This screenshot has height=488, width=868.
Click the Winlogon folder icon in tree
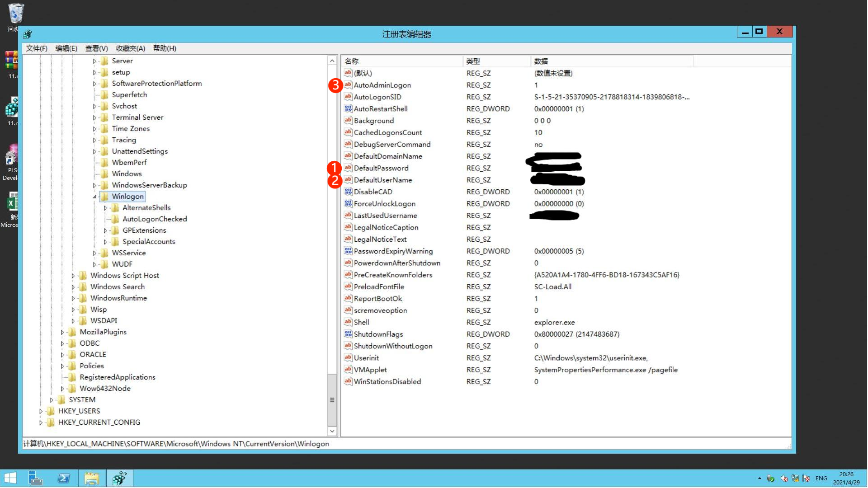105,197
